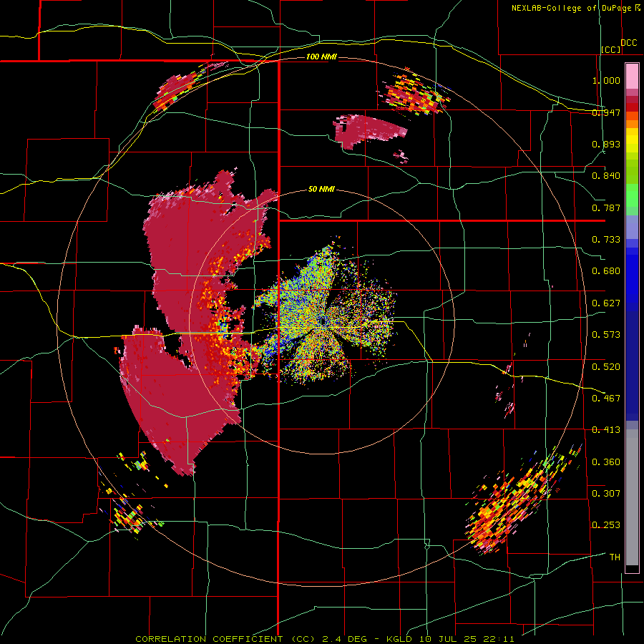Click the DCC product label

point(629,43)
